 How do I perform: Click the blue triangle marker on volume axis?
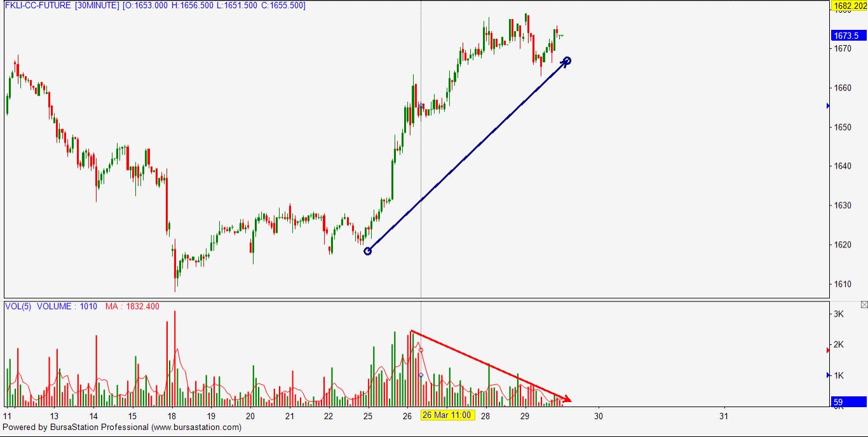point(827,375)
